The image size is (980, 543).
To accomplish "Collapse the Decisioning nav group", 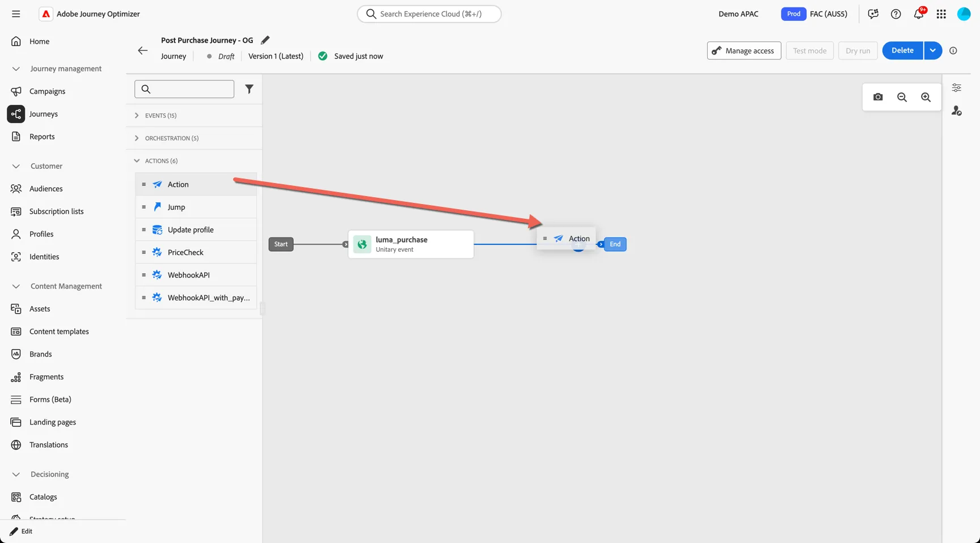I will click(16, 474).
